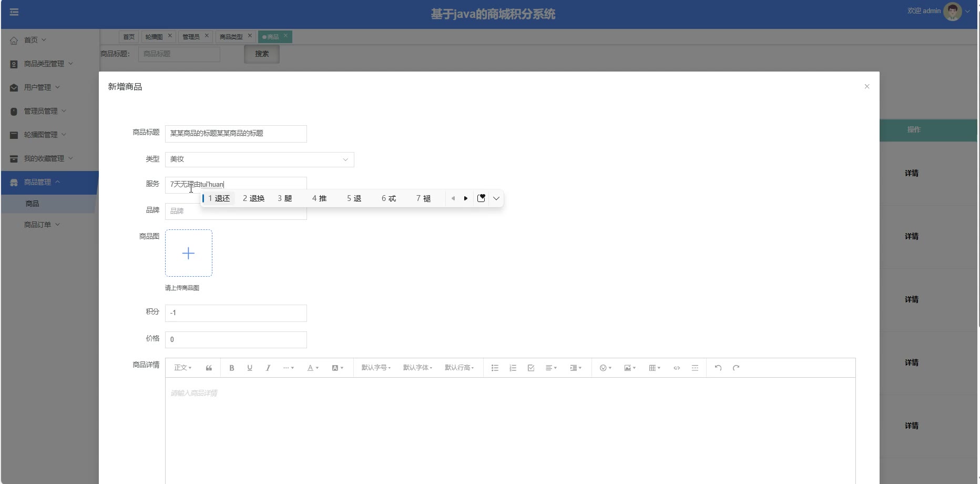Insert a bulleted list
The height and width of the screenshot is (484, 980).
coord(495,368)
